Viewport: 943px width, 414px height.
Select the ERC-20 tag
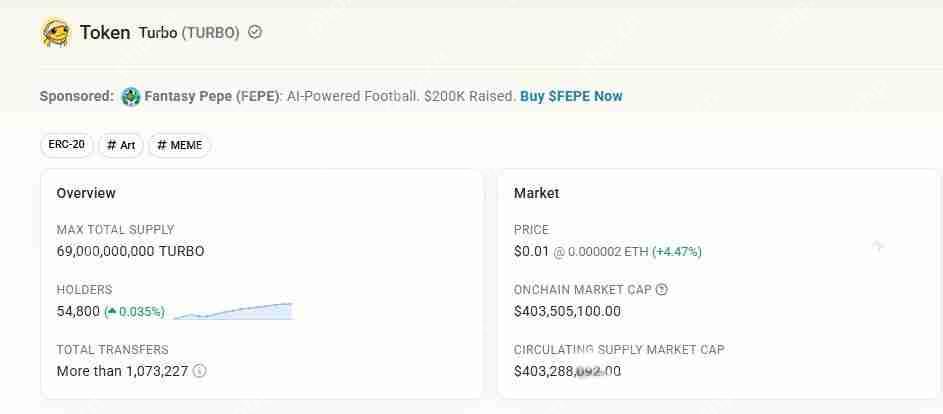point(67,145)
